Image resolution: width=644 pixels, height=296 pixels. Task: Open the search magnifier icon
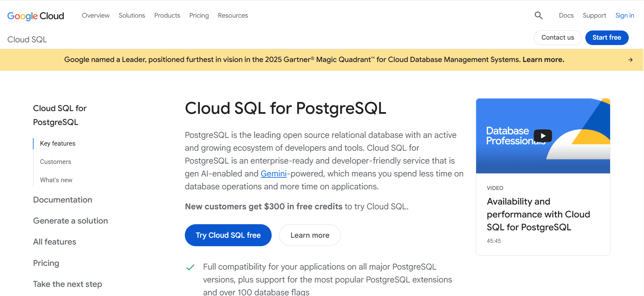(539, 16)
